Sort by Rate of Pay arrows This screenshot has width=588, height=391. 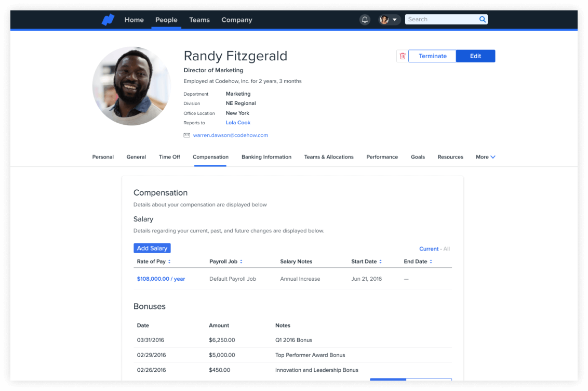pyautogui.click(x=169, y=262)
